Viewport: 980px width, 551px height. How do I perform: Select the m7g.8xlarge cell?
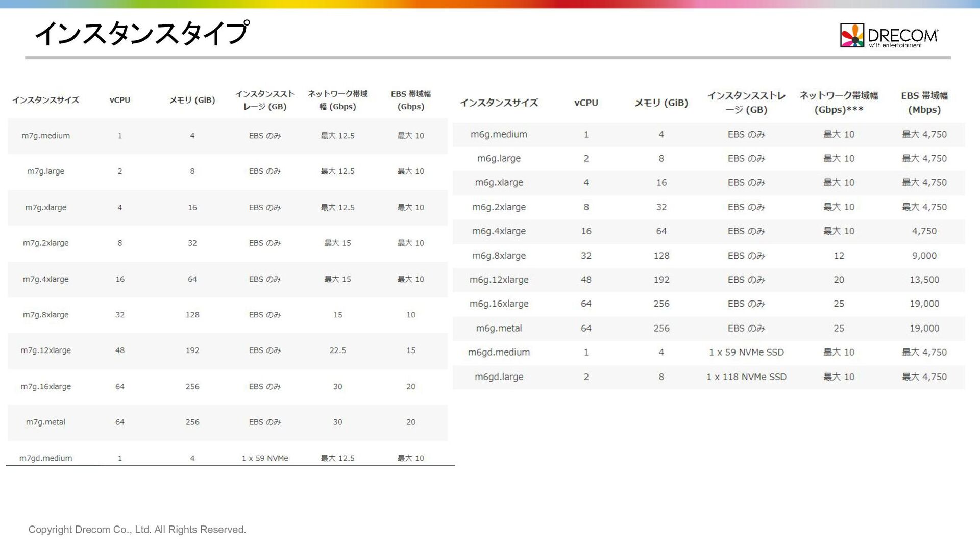[45, 315]
